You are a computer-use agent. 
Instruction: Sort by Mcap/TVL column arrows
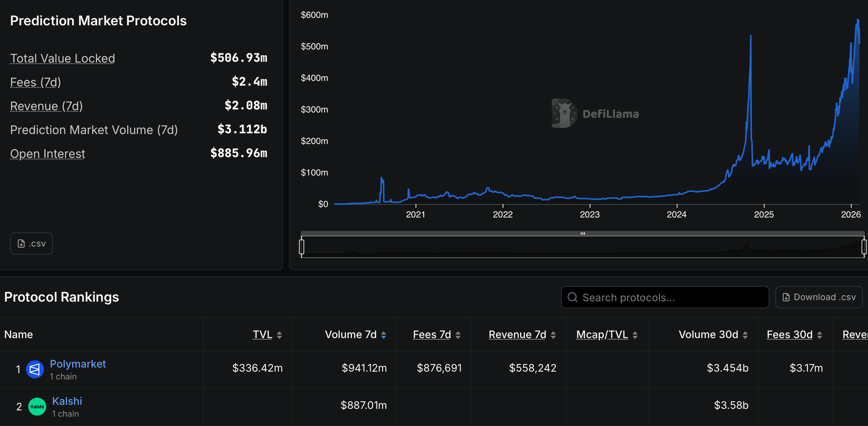click(635, 335)
